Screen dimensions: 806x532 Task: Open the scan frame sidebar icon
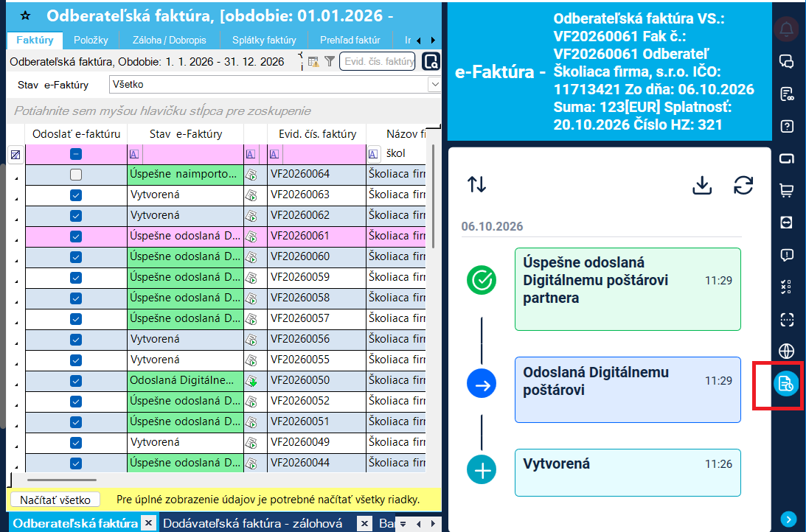point(787,319)
